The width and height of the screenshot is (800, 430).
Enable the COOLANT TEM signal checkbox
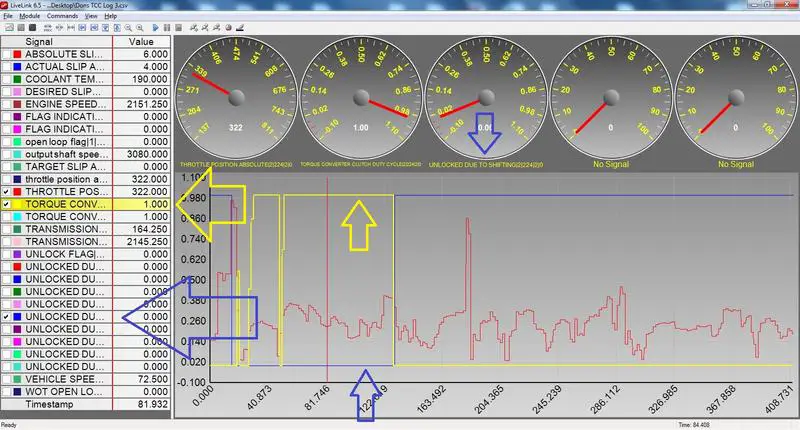[x=6, y=79]
